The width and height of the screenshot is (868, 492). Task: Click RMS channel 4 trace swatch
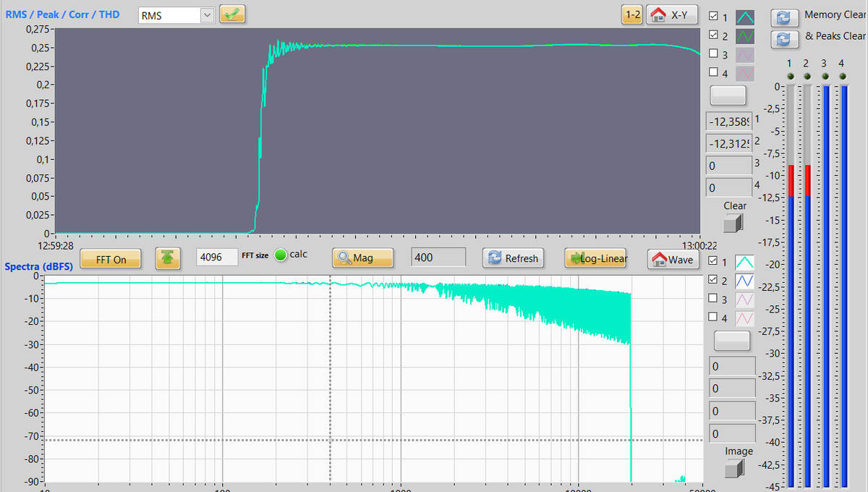[x=745, y=73]
